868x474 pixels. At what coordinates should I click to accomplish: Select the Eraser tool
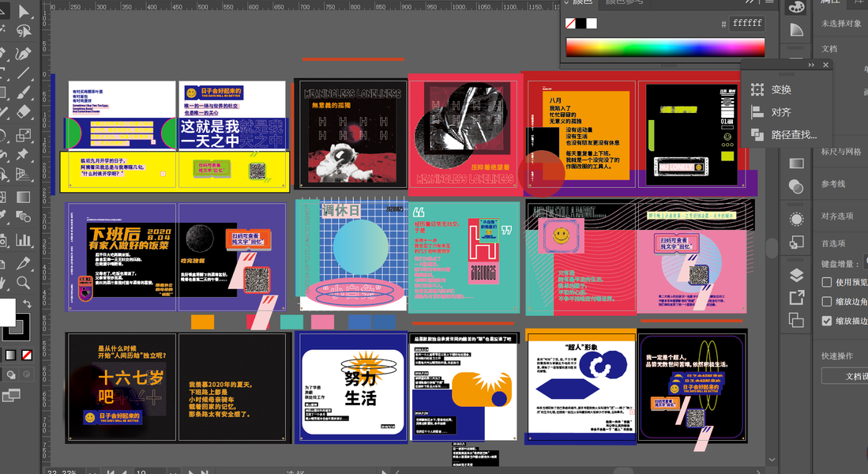pyautogui.click(x=24, y=111)
